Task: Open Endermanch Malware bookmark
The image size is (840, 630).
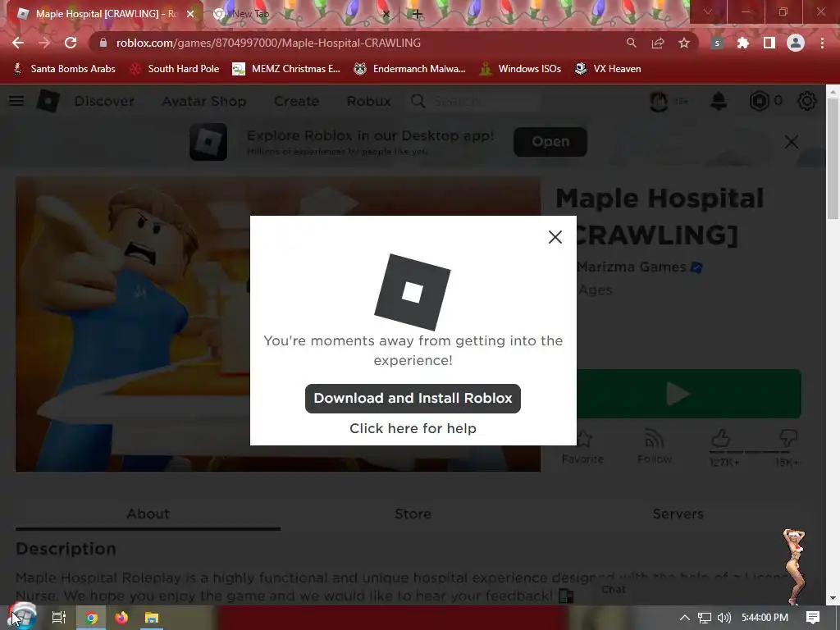Action: [x=410, y=69]
